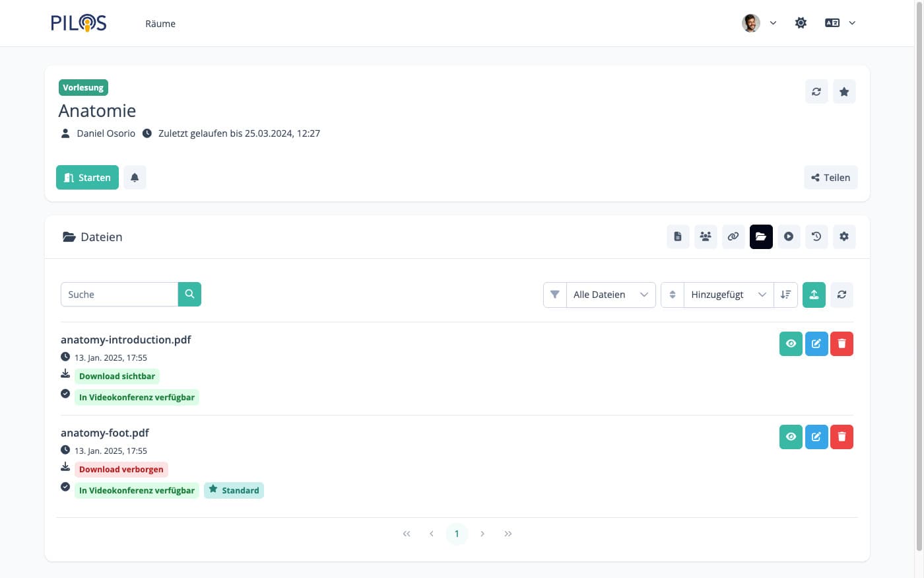The width and height of the screenshot is (924, 578).
Task: View anatomy-foot.pdf with eye icon
Action: (791, 437)
